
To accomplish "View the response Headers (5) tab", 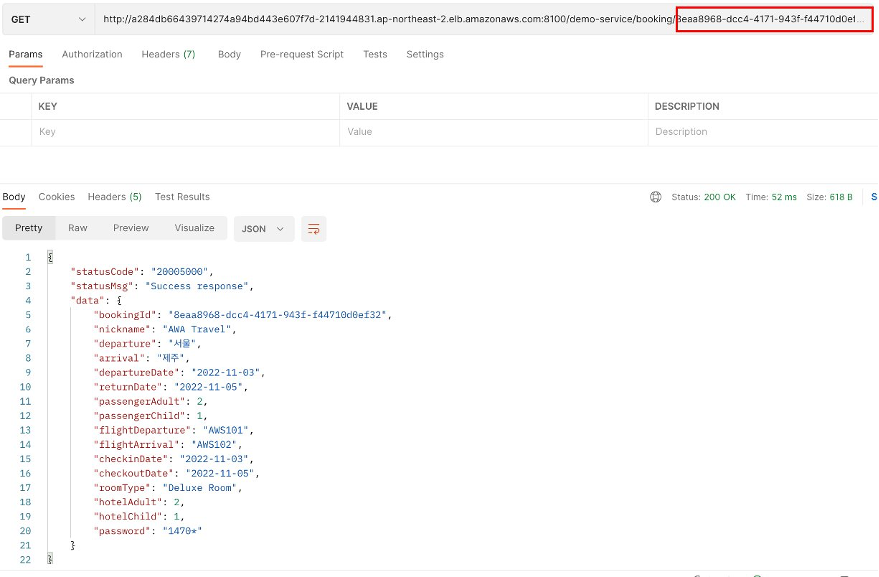I will coord(114,197).
